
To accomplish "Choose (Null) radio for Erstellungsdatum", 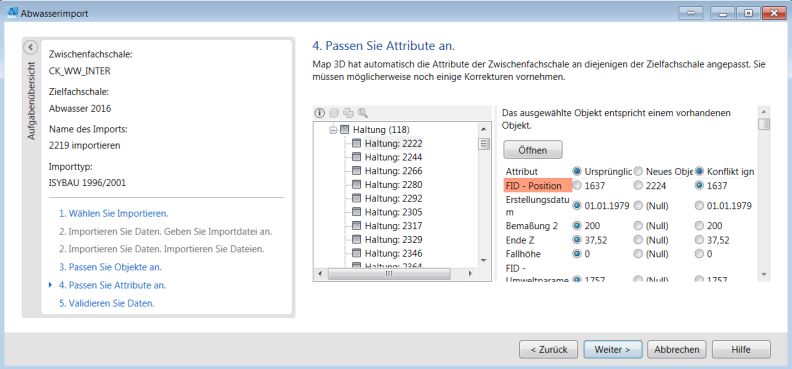I will coord(638,205).
